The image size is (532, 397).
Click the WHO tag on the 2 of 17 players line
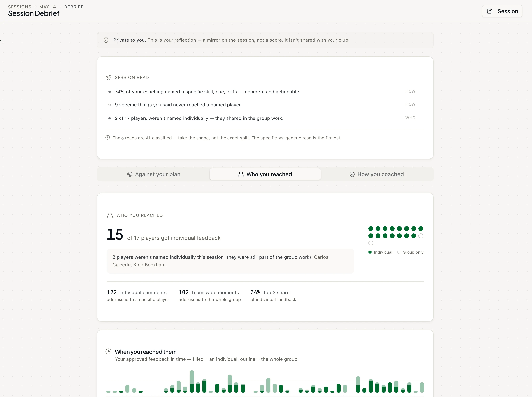[410, 118]
